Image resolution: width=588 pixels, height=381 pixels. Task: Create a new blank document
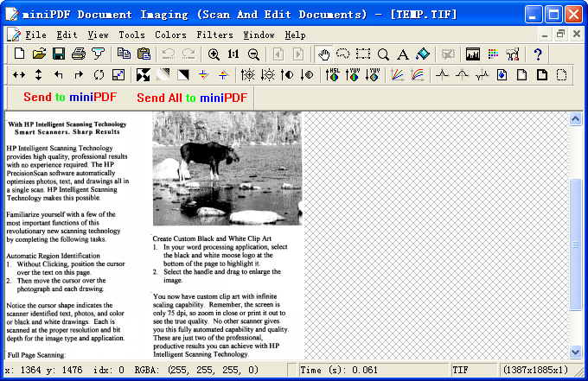point(19,54)
